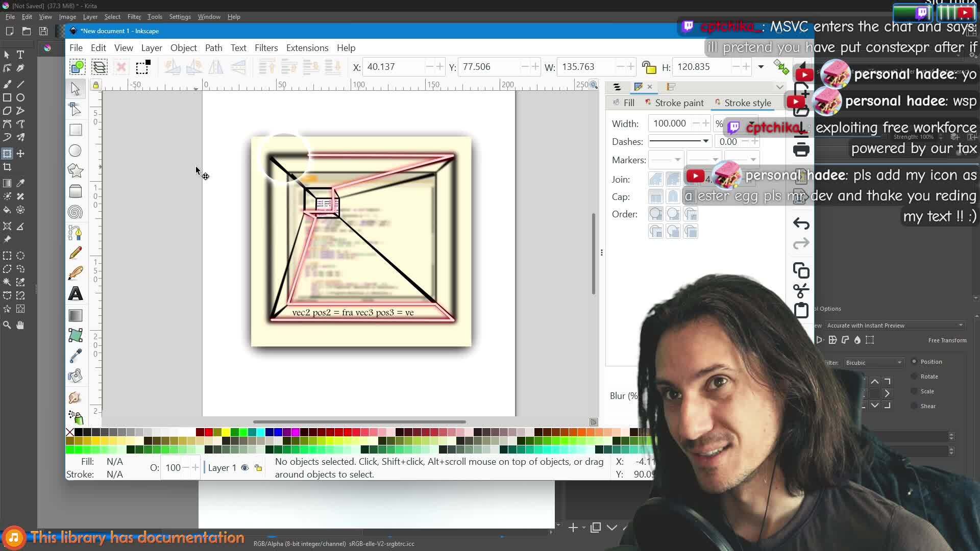Toggle Layer 1 visibility eye icon
Screen dimensions: 980x551
tap(245, 468)
